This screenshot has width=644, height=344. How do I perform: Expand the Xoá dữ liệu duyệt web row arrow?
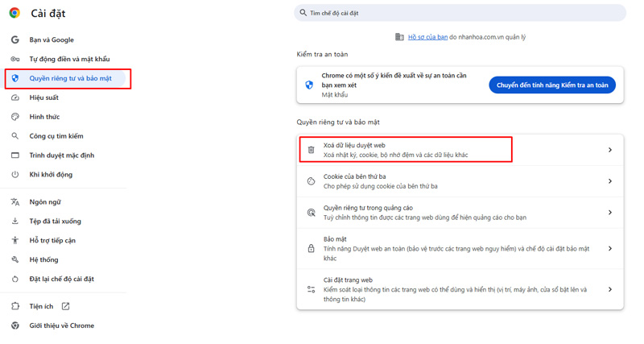coord(609,150)
